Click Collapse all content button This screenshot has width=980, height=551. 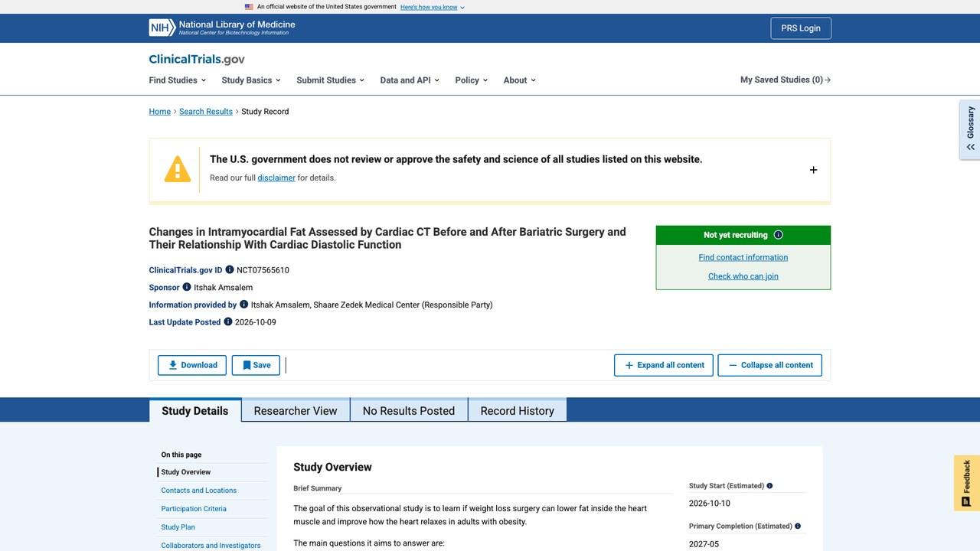pyautogui.click(x=770, y=365)
